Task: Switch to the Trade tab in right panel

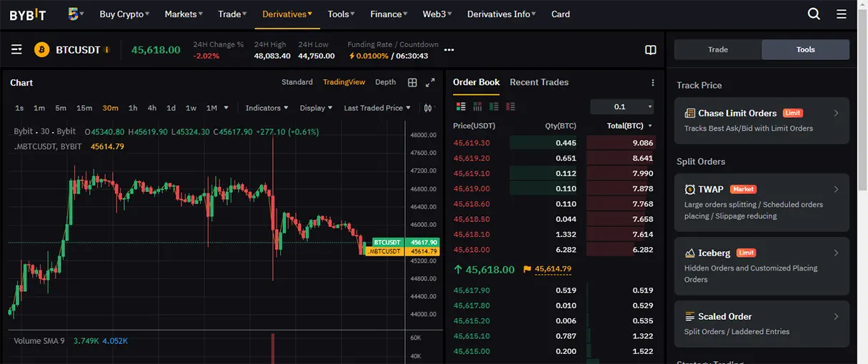Action: [718, 49]
